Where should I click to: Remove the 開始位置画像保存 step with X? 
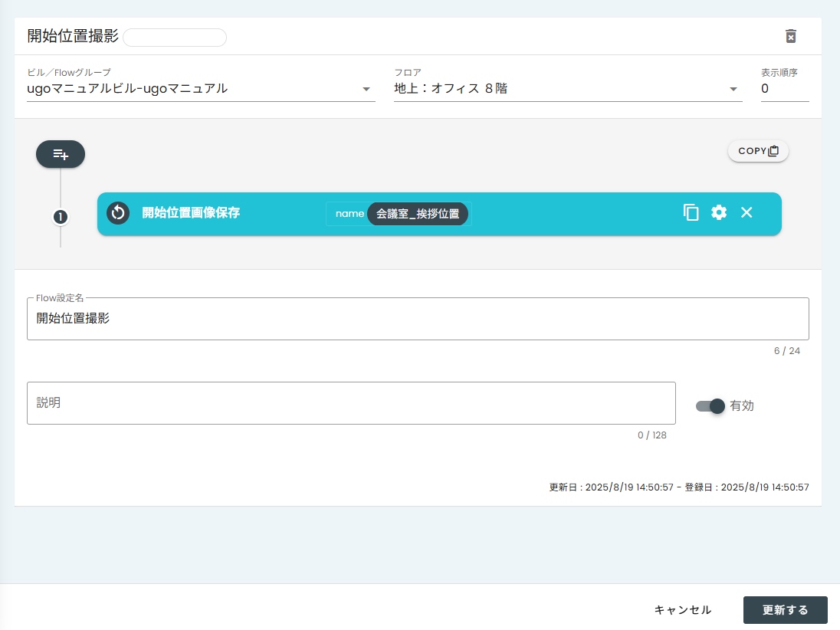(746, 212)
